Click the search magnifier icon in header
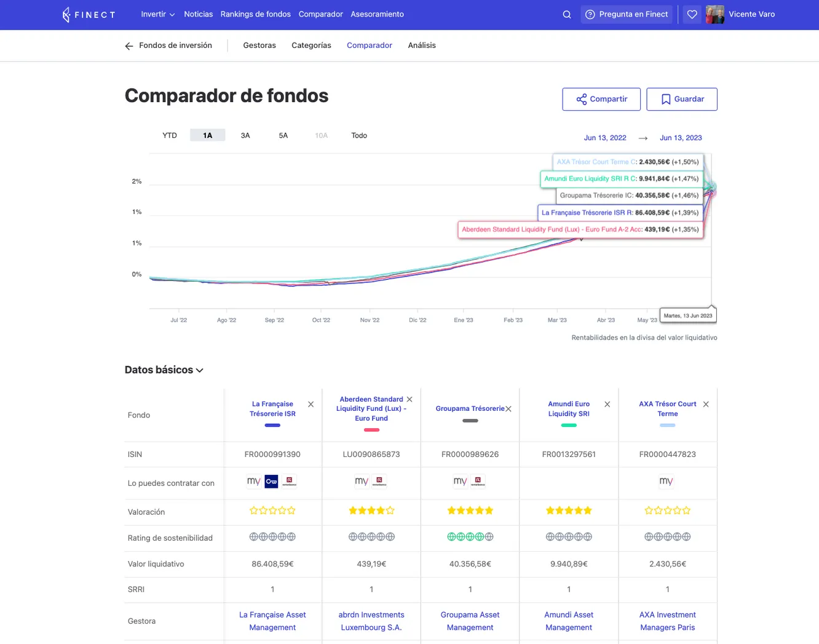Image resolution: width=819 pixels, height=644 pixels. point(567,15)
